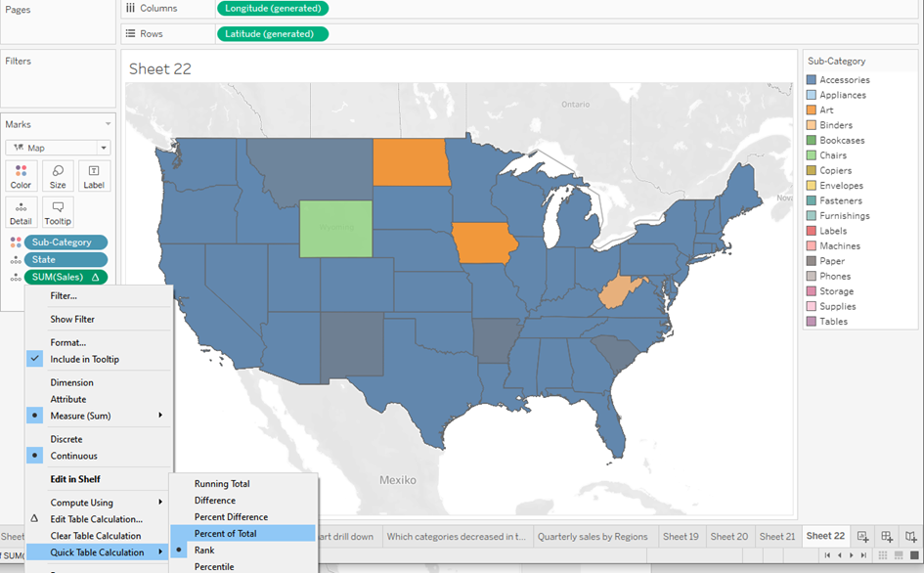Show tabs view icon
The width and height of the screenshot is (924, 573).
click(x=914, y=555)
